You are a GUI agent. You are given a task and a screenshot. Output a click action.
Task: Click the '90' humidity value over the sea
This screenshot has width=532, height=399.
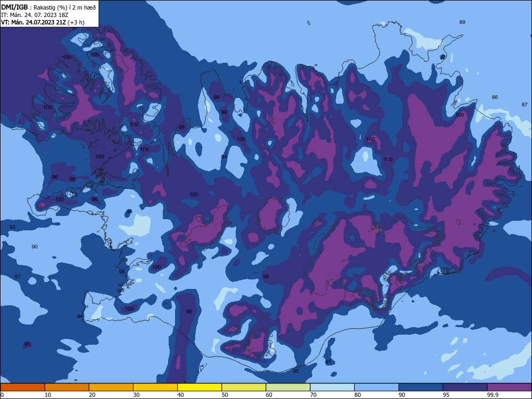click(35, 247)
